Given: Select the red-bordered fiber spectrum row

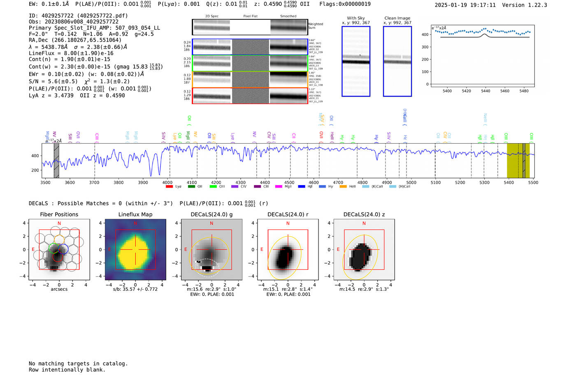Looking at the screenshot, I should (x=250, y=95).
